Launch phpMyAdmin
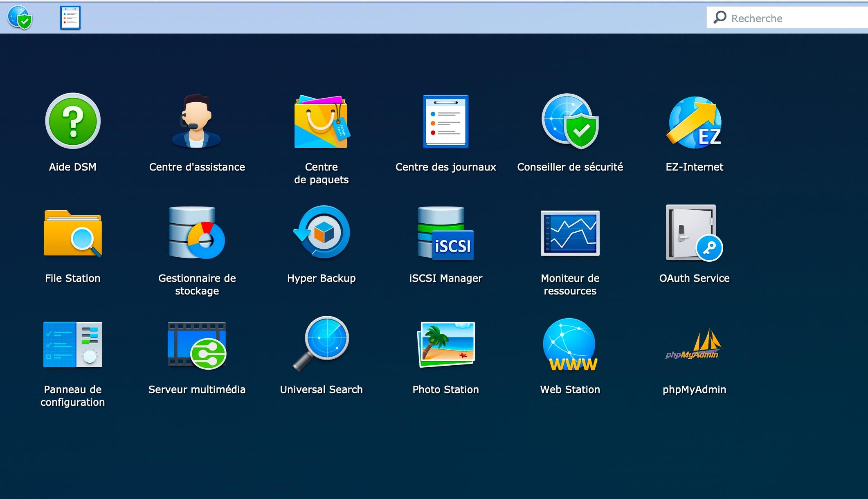Screen dimensions: 868x499 point(694,344)
